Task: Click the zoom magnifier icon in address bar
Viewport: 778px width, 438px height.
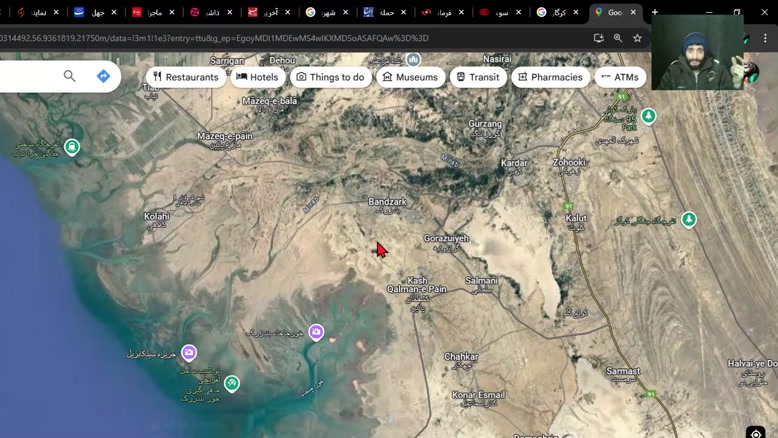Action: [x=618, y=38]
